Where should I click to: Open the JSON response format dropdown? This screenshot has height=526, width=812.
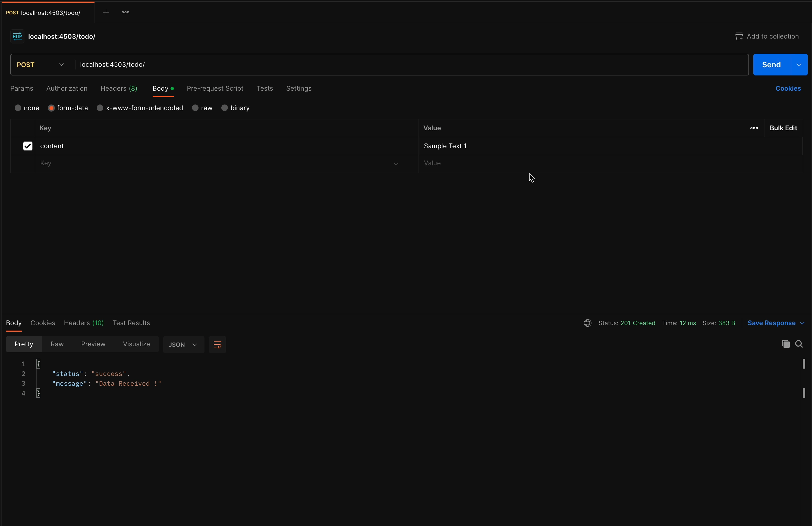[184, 345]
